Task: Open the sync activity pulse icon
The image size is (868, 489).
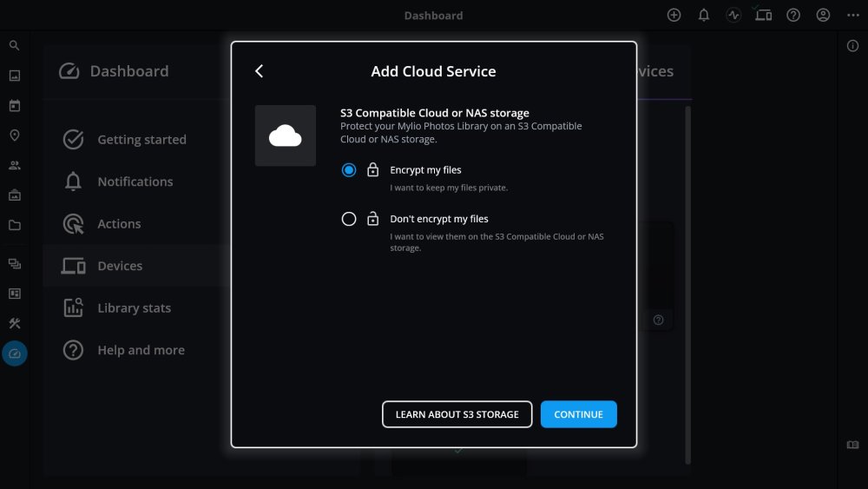Action: click(733, 15)
